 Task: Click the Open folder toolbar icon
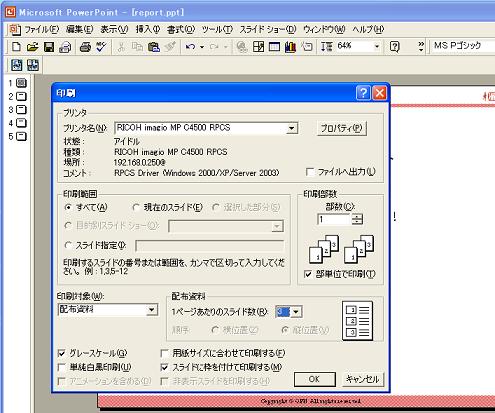coord(32,47)
